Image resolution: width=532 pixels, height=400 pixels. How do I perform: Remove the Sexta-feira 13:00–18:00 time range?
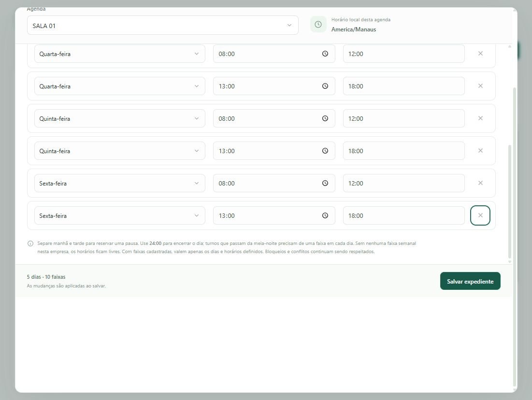pos(480,215)
